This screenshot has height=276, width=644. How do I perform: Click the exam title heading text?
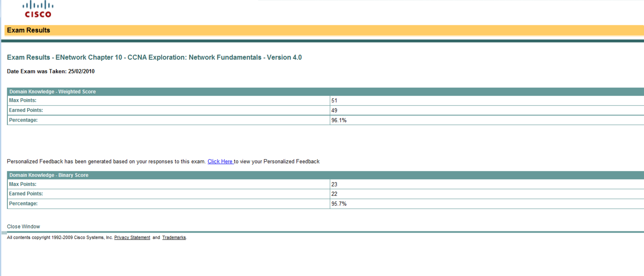coord(154,57)
